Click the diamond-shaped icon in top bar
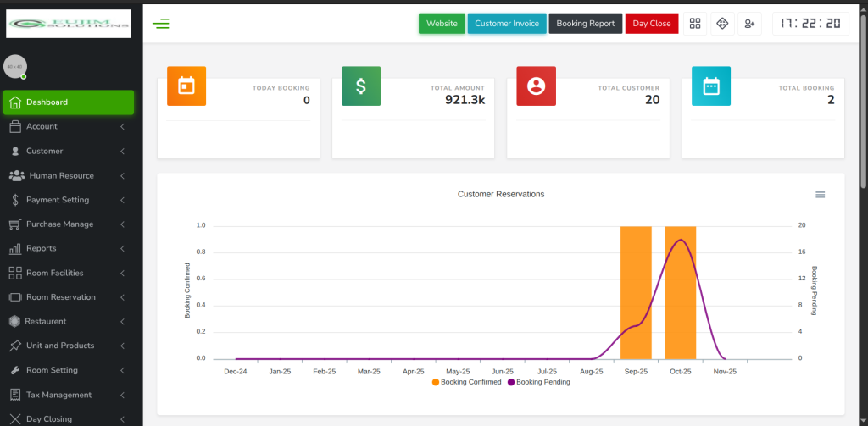Viewport: 868px width, 426px height. point(722,24)
